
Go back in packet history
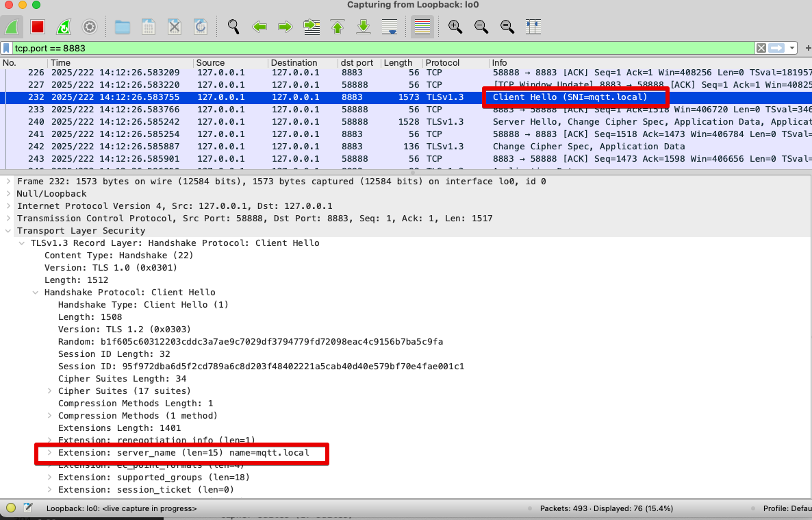click(259, 27)
